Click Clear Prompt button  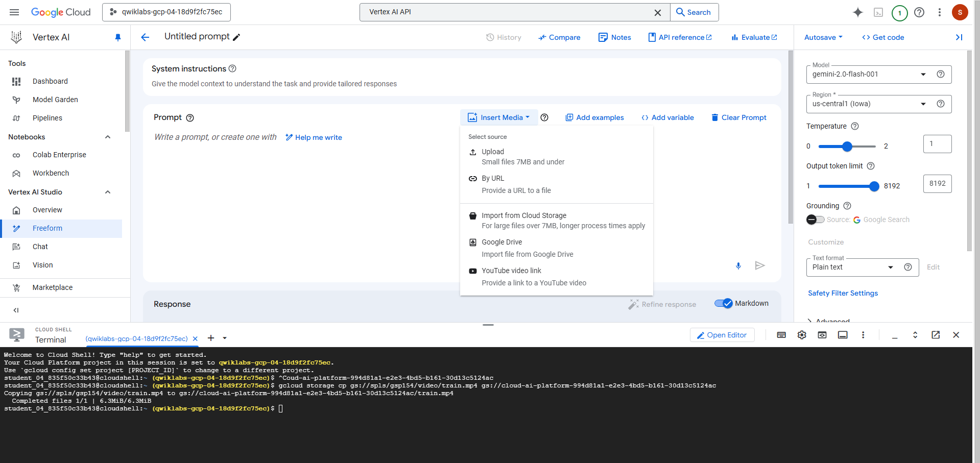(739, 117)
